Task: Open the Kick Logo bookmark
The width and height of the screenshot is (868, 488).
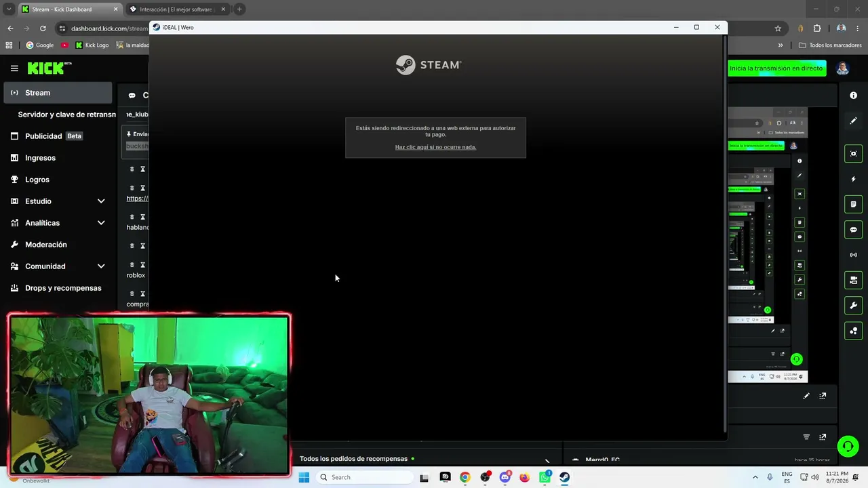Action: point(92,45)
